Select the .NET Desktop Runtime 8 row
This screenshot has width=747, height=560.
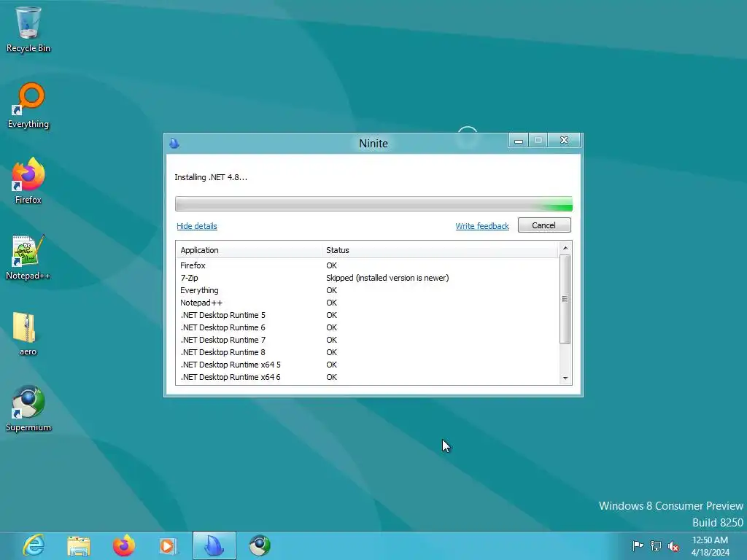pos(368,352)
